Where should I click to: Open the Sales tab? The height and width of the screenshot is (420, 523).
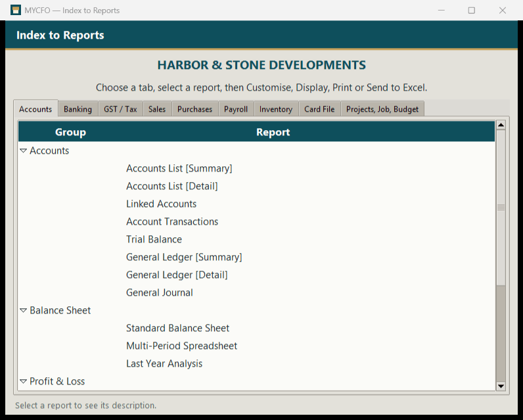(157, 109)
